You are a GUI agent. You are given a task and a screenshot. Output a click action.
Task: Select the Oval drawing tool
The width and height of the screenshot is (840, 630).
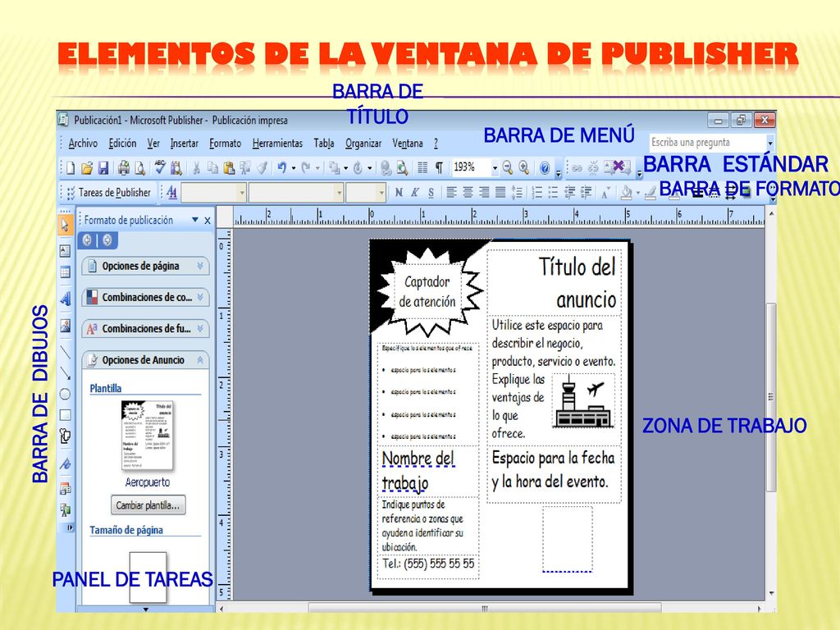pos(66,395)
